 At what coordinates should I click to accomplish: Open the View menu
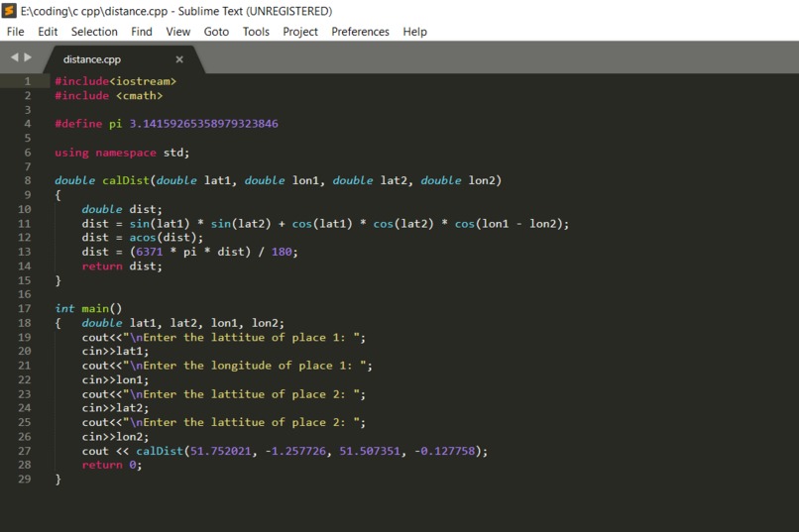177,32
